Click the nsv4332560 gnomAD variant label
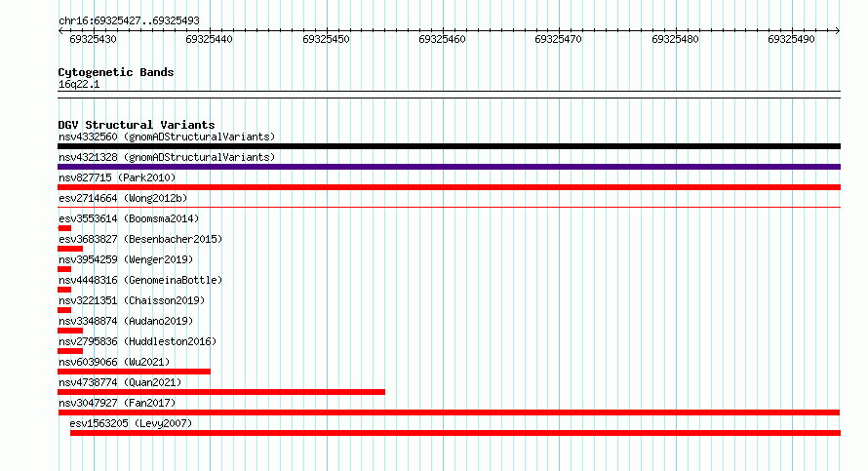The height and width of the screenshot is (471, 868). 167,137
